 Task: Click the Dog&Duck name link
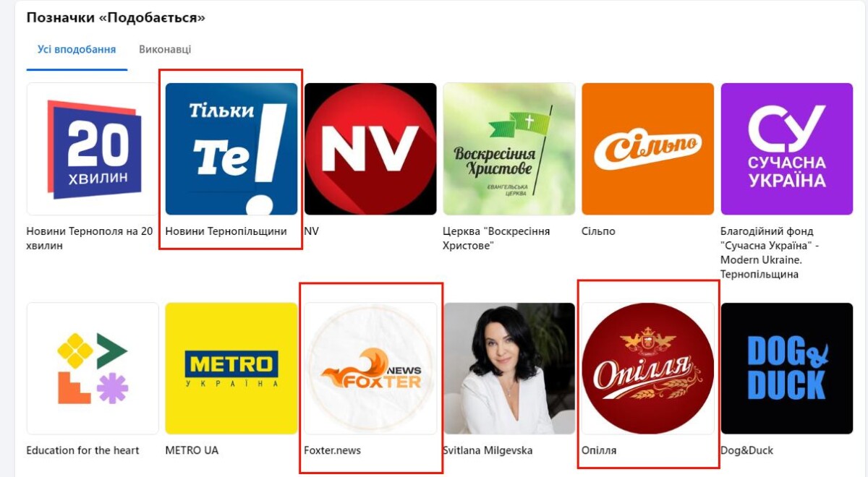(x=747, y=450)
